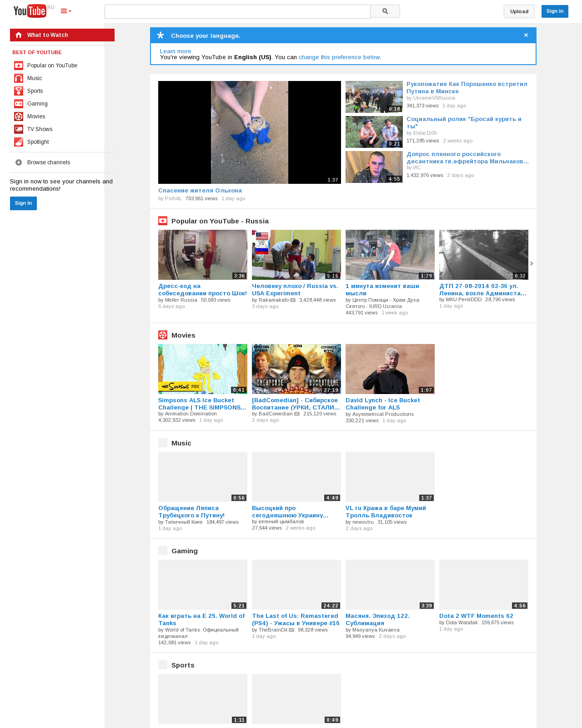Open BadComedian channel link

coord(276,414)
